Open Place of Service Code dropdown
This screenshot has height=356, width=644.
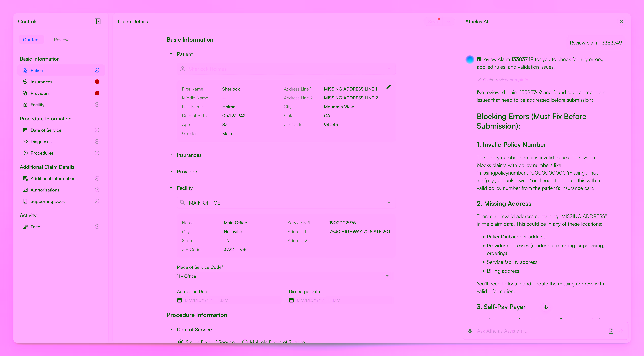click(387, 276)
